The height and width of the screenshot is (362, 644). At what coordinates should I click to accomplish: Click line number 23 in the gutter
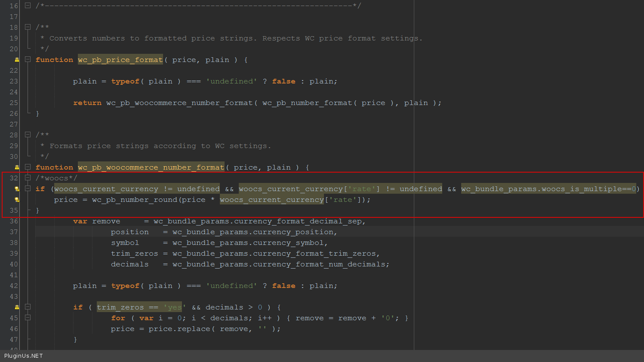[x=14, y=81]
